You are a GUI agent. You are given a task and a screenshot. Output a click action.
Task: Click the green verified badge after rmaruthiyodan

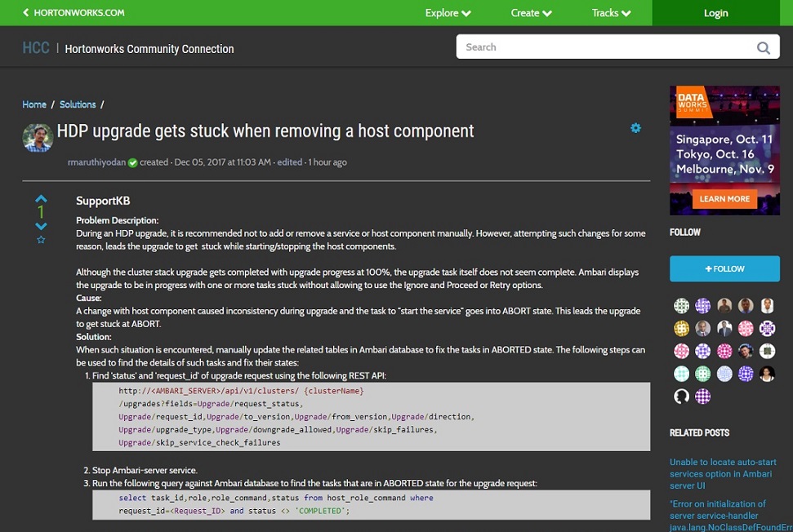click(132, 162)
